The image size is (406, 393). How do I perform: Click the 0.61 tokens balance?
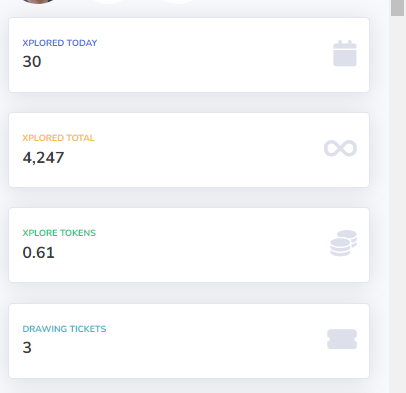38,252
